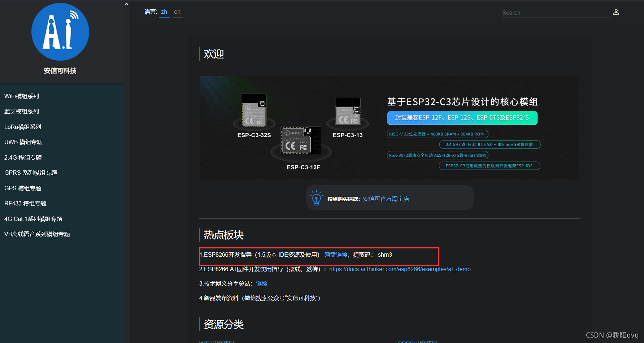
Task: Open the docs.ai-thinker.com at_demo URL
Action: pos(400,269)
